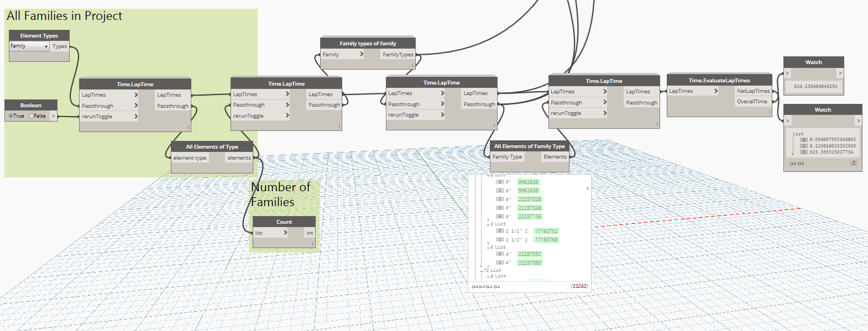Screen dimensions: 868x331
Task: Click the Boolean node output arrow port
Action: (54, 116)
